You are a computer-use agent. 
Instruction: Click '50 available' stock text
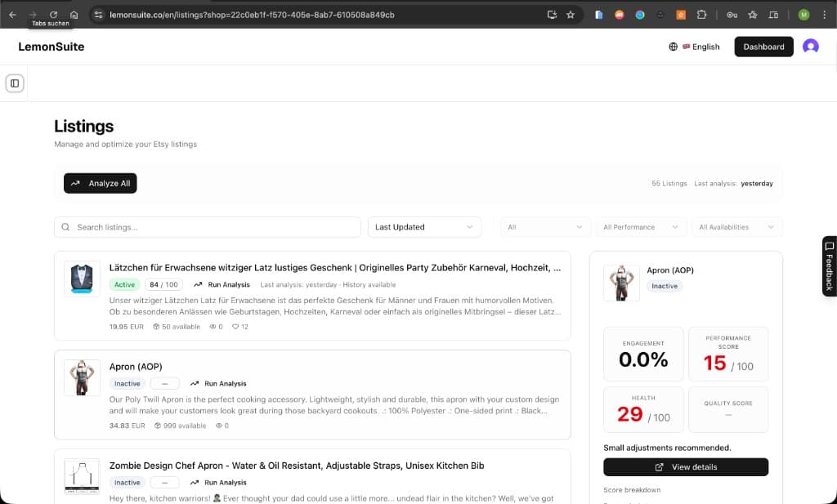(181, 327)
